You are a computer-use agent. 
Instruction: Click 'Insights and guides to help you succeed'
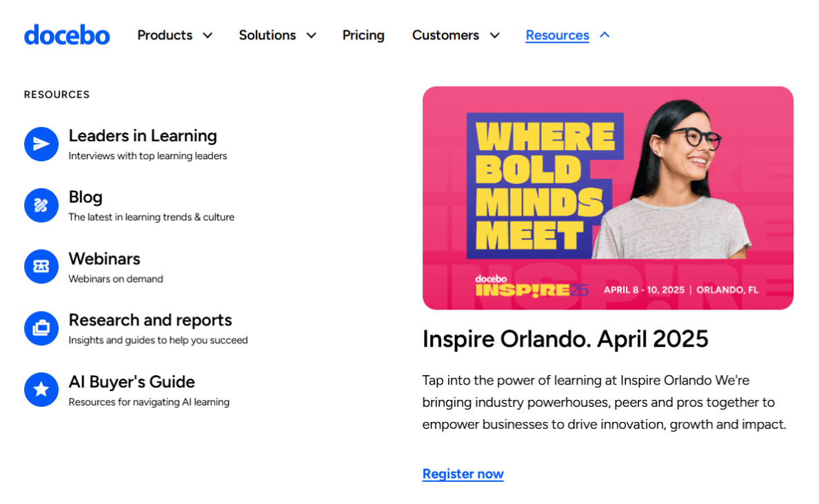point(159,340)
